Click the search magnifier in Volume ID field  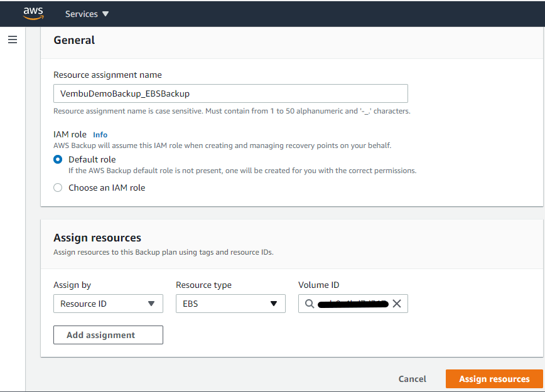pos(309,304)
